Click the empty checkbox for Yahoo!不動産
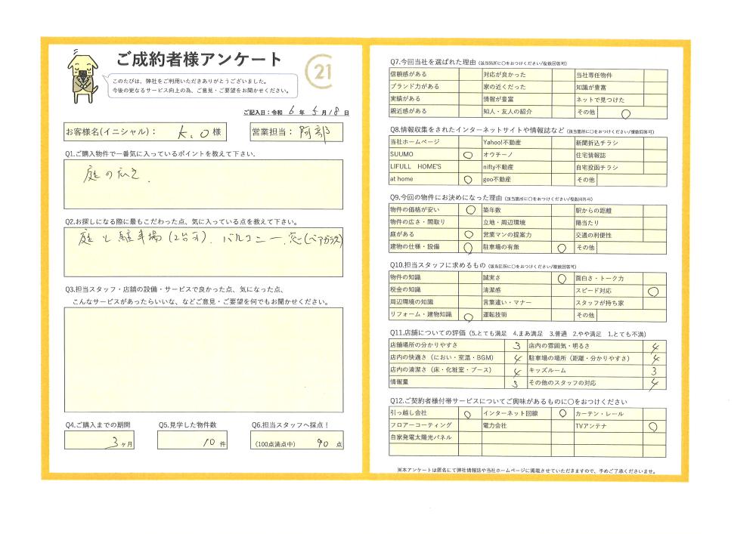 (561, 141)
